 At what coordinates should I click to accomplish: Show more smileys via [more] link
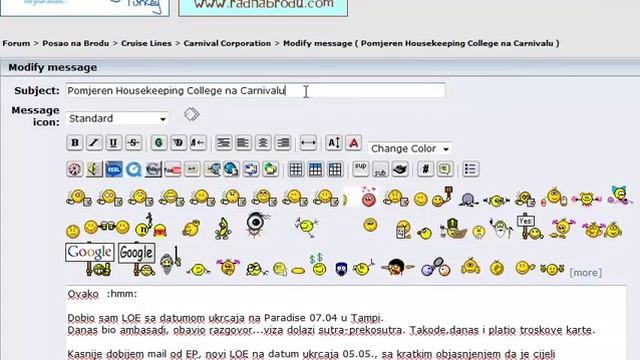(x=585, y=272)
